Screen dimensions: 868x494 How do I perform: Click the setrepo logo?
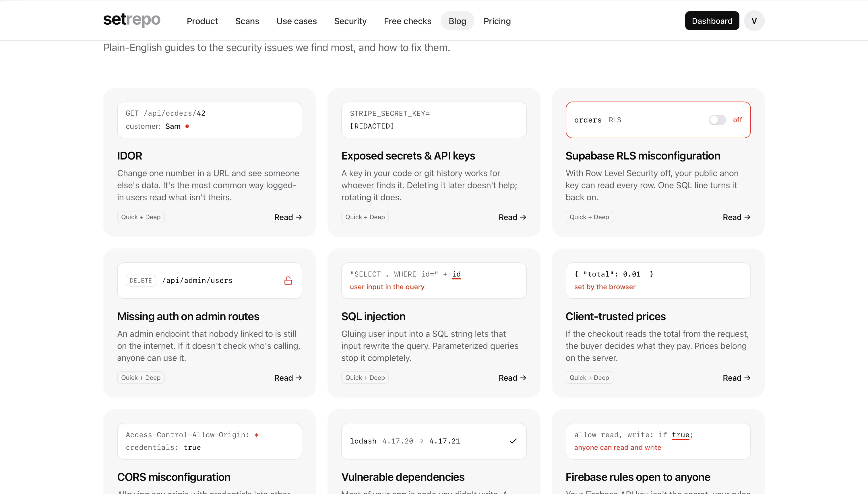(x=132, y=20)
